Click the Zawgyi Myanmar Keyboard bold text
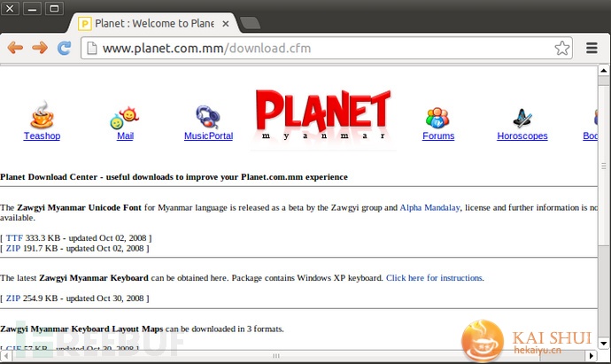611x364 pixels. pyautogui.click(x=94, y=278)
